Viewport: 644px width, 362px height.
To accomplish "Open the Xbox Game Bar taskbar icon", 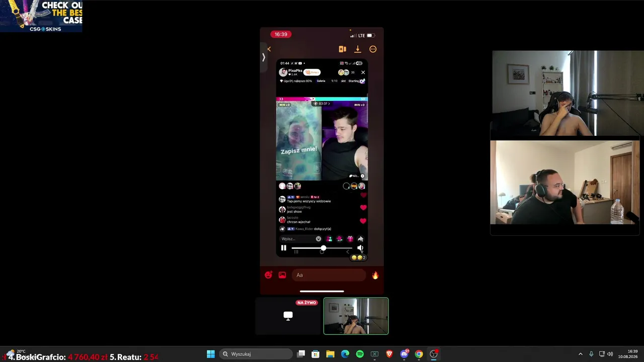I will tap(374, 354).
